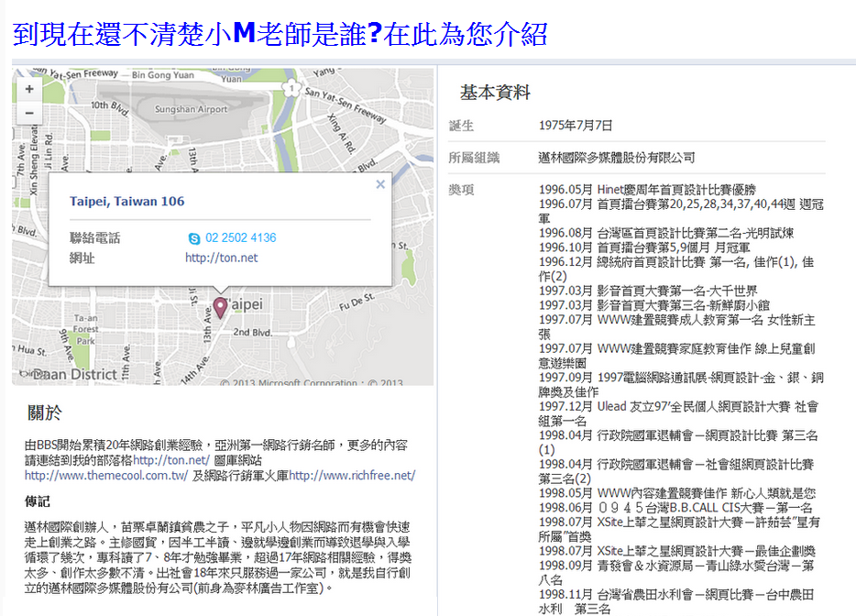
Task: Click the award entry 1997.03月 影音首頁大賽第一名
Action: (x=648, y=291)
